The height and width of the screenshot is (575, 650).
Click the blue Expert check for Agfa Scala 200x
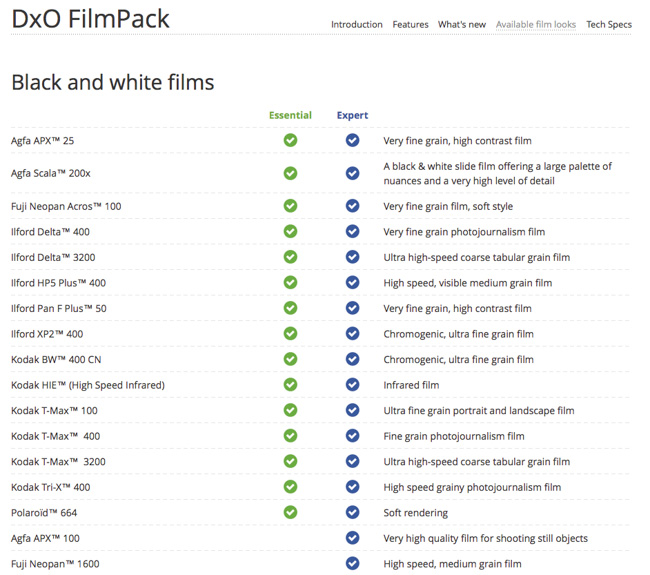(x=352, y=173)
